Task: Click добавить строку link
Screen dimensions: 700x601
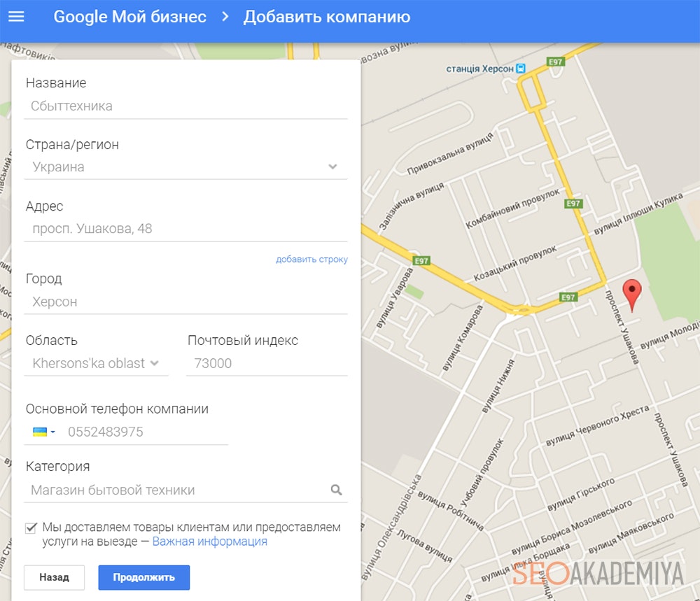Action: pyautogui.click(x=311, y=260)
